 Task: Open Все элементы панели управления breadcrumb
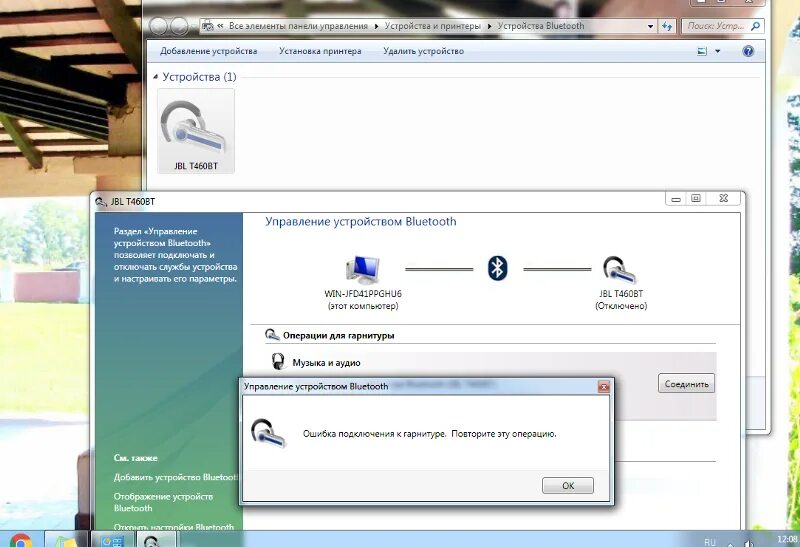tap(298, 26)
